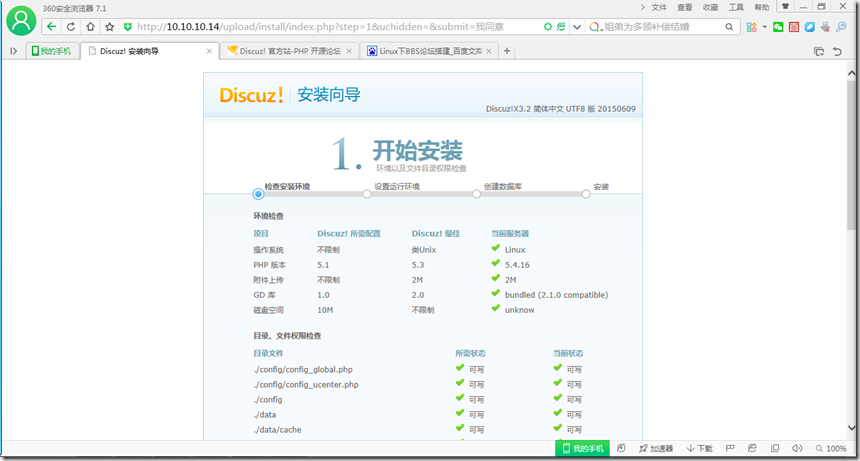Open the 帮助 menu
Screen dimensions: 860x461
point(761,7)
